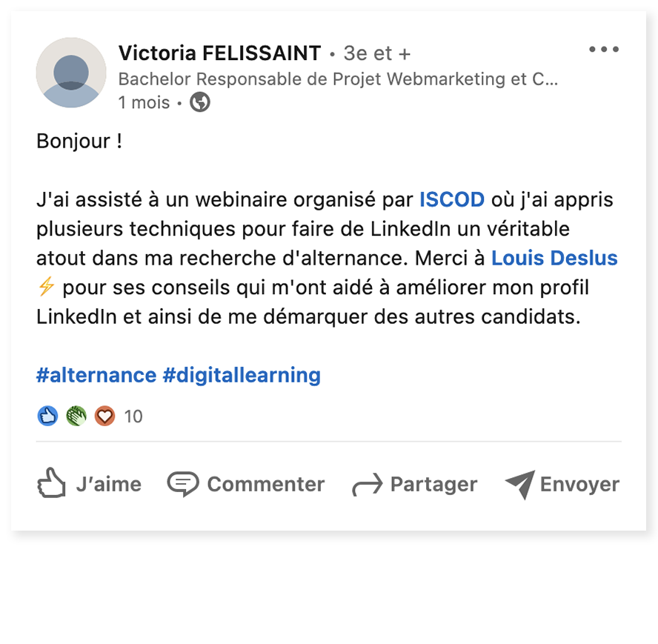Open the three-dots post options menu

[603, 50]
